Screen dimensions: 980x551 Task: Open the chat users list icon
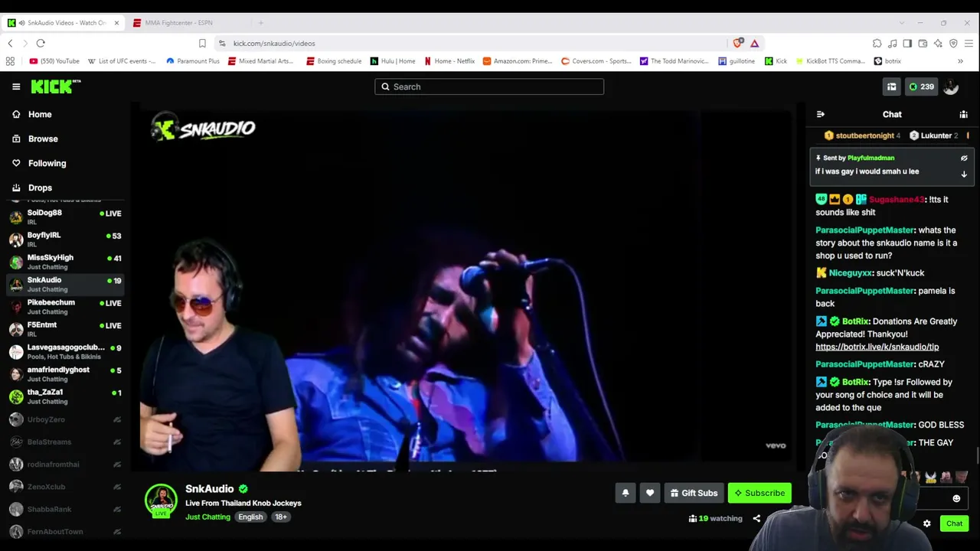[964, 114]
